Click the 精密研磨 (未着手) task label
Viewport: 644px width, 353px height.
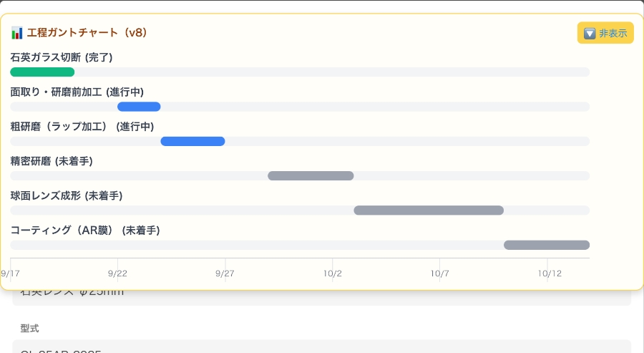52,161
